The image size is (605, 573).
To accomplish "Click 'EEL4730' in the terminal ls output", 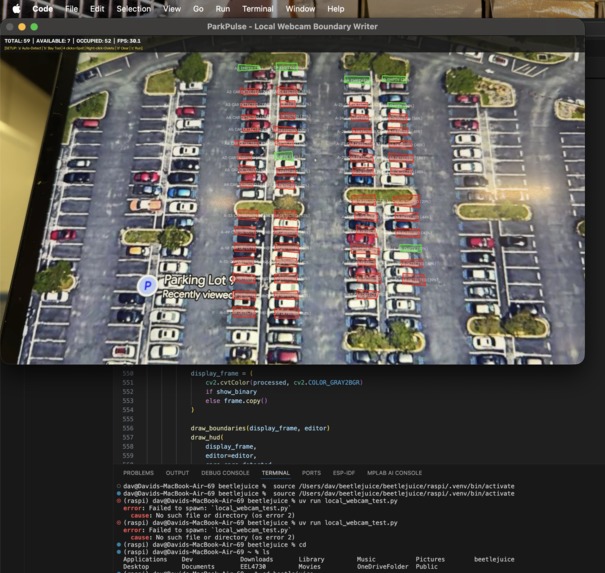I will pos(253,567).
